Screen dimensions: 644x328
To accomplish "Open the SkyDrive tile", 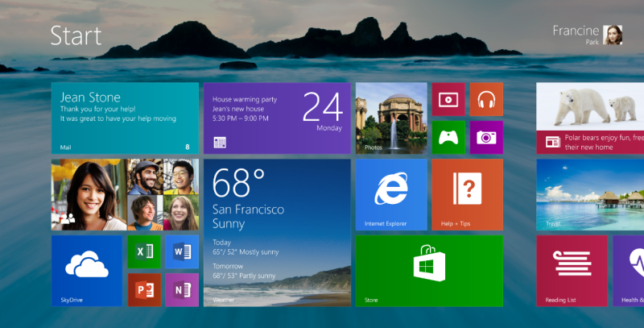I will pyautogui.click(x=87, y=271).
